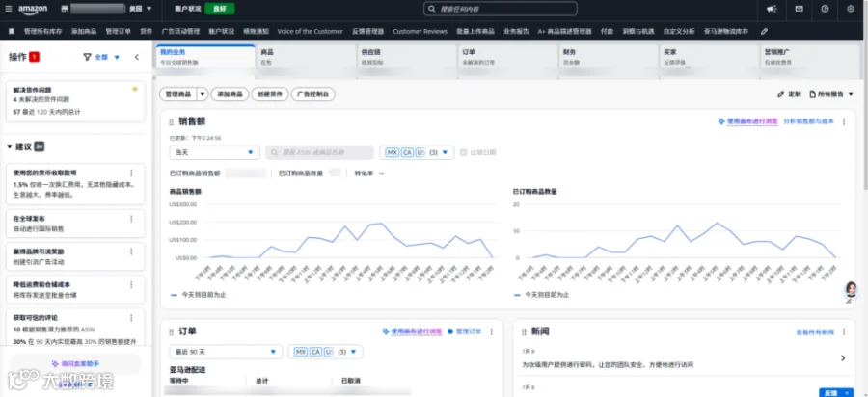
Task: Click the 添加商品 pill button
Action: point(230,94)
